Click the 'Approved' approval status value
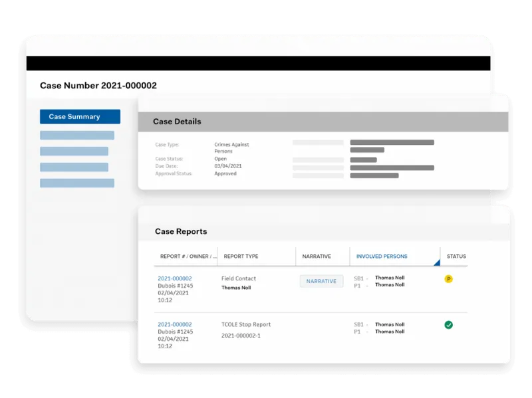Screen dimensions: 532x398 [225, 173]
